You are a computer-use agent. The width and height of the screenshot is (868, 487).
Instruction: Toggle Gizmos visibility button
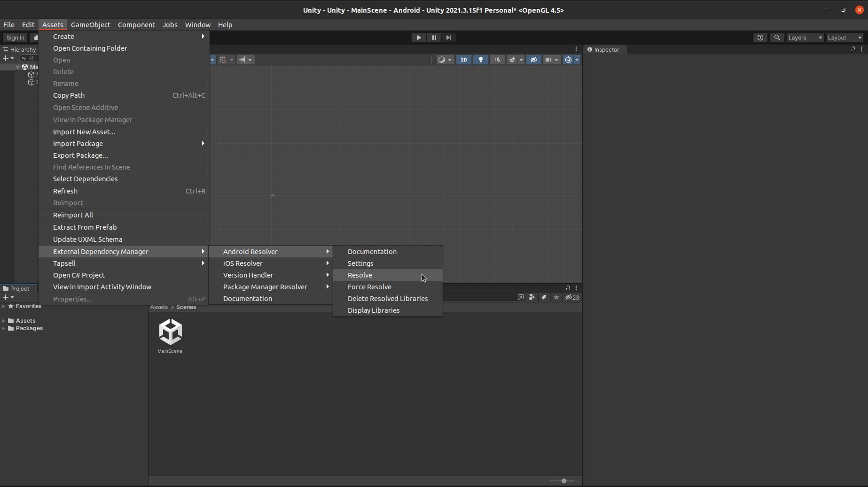[x=568, y=60]
